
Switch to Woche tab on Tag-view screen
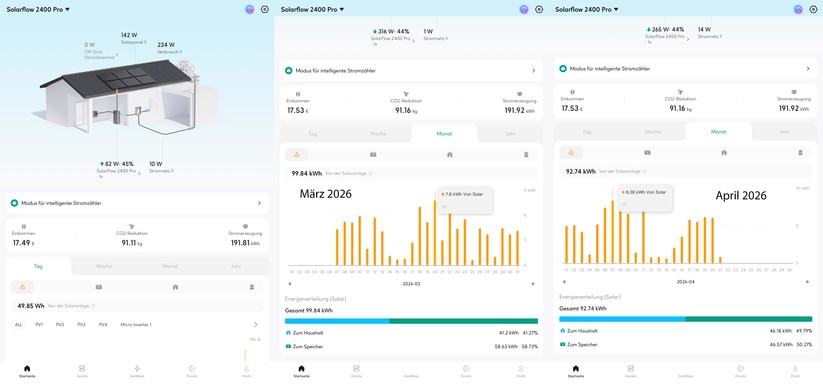tap(104, 266)
